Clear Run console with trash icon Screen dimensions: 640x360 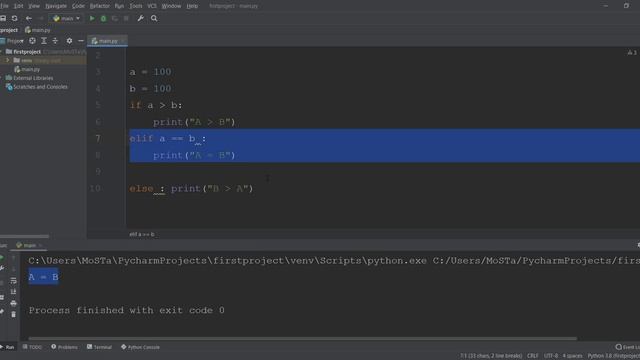pos(13,314)
